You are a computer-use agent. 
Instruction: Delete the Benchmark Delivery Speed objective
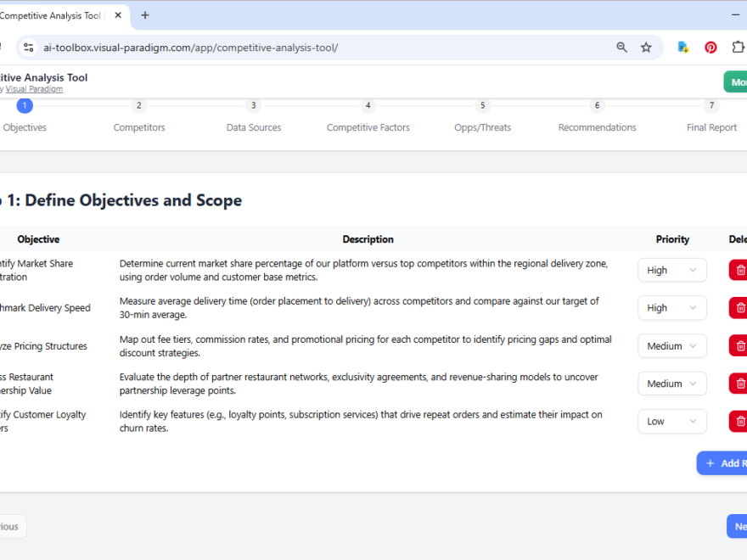(x=738, y=307)
